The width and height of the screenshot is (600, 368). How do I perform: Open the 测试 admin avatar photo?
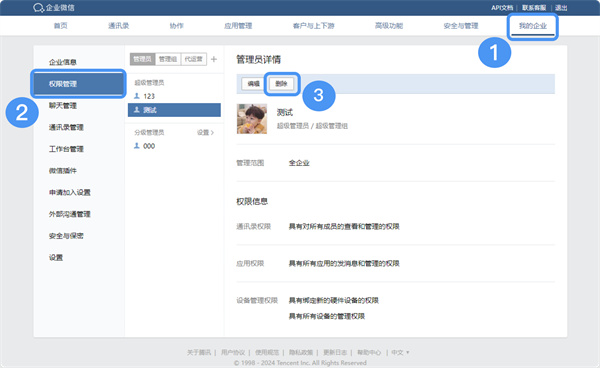point(252,119)
